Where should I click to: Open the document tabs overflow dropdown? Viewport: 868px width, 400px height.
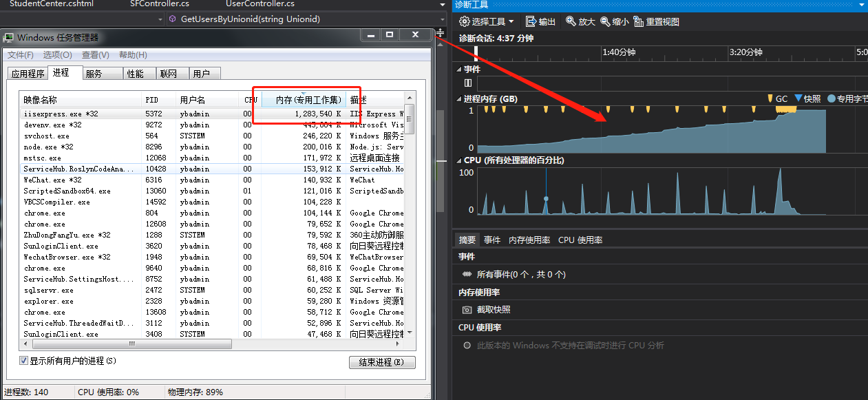pos(441,5)
